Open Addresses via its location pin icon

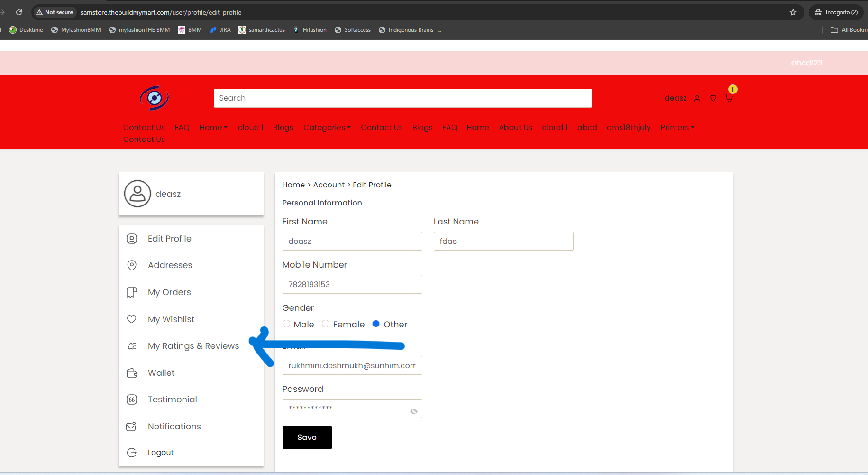[x=132, y=265]
